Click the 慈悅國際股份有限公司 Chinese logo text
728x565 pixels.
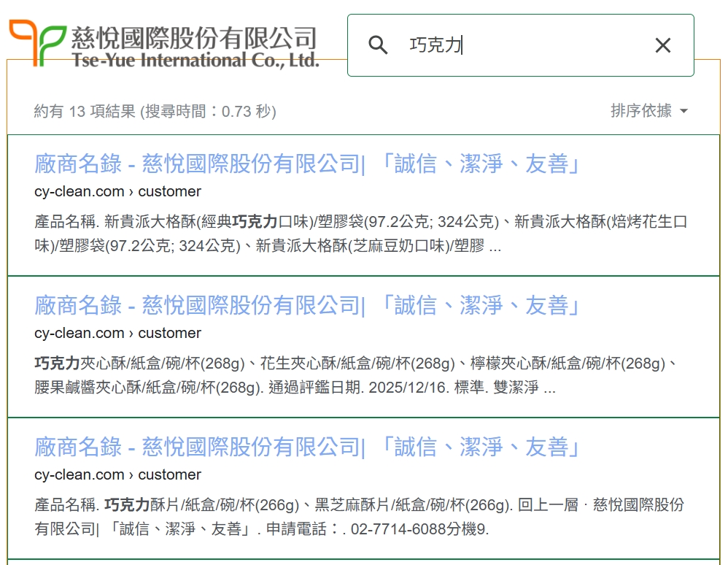pos(194,37)
